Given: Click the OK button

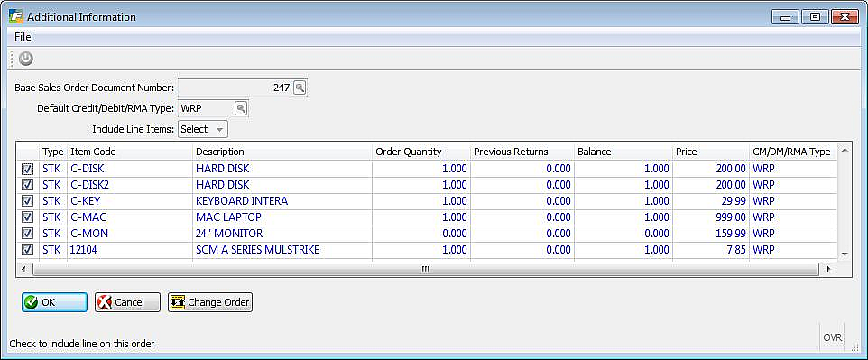Looking at the screenshot, I should tap(55, 302).
